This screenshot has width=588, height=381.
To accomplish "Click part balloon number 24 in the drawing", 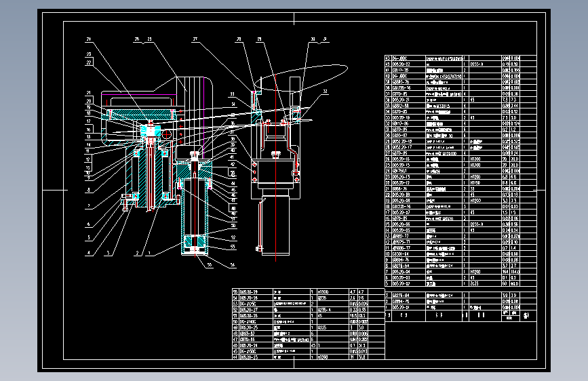I will (x=89, y=39).
